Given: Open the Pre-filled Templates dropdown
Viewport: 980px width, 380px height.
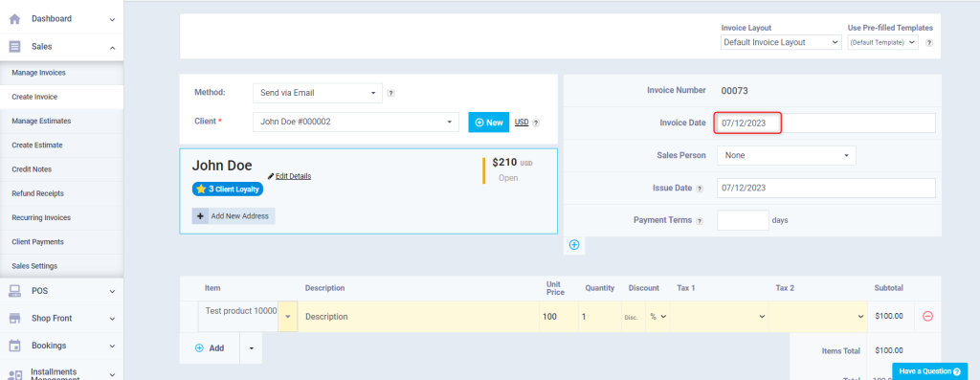Looking at the screenshot, I should pos(882,42).
